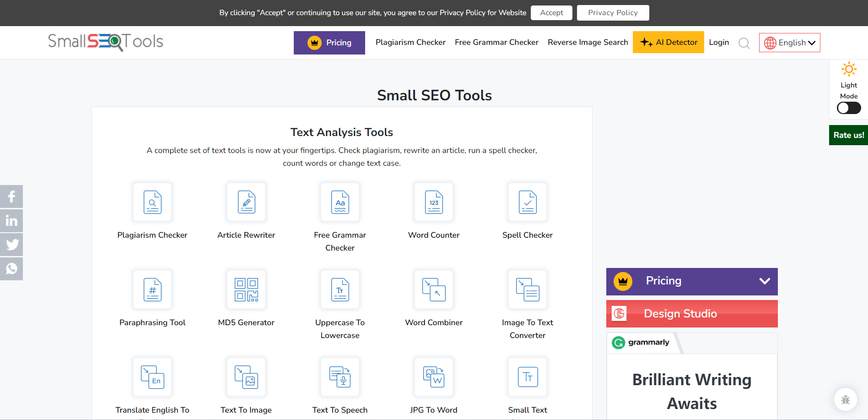Open the Plagiarism Checker tool icon
Image resolution: width=868 pixels, height=420 pixels.
point(152,202)
